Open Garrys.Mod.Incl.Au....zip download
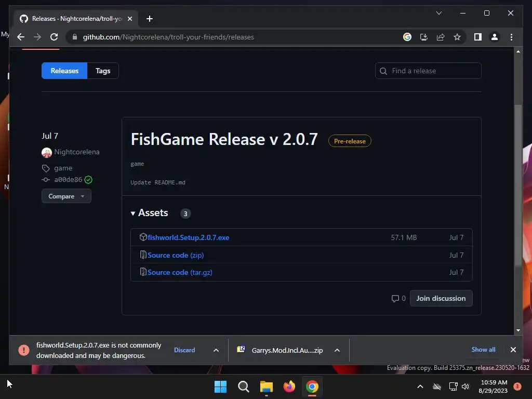 287,350
